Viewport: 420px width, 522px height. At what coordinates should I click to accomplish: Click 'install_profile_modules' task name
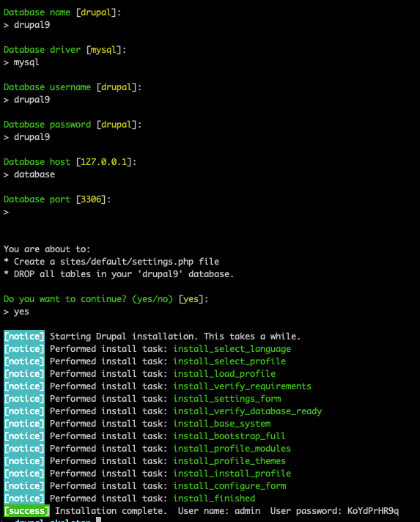[232, 449]
